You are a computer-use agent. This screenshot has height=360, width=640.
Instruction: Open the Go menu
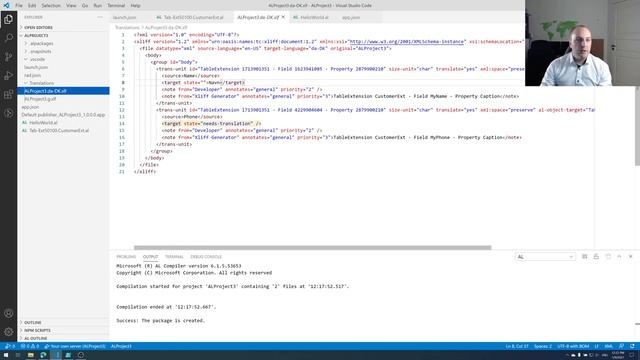85,6
